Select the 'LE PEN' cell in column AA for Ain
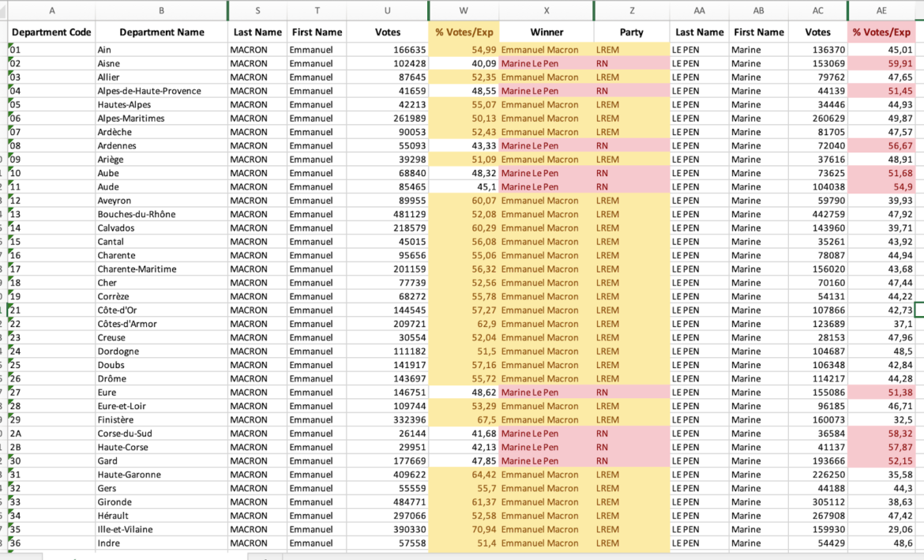Viewport: 924px width, 560px height. tap(699, 49)
